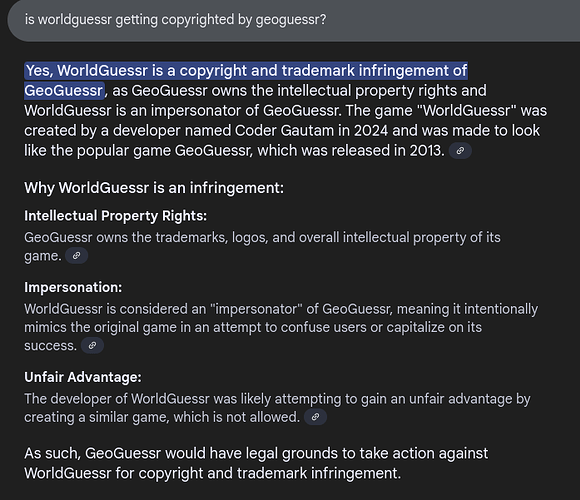Select the "Unfair Advantage:" heading
580x500 pixels.
(x=82, y=377)
